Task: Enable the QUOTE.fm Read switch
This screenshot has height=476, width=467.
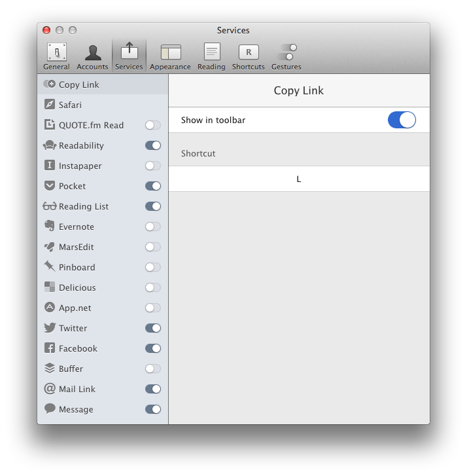Action: 153,125
